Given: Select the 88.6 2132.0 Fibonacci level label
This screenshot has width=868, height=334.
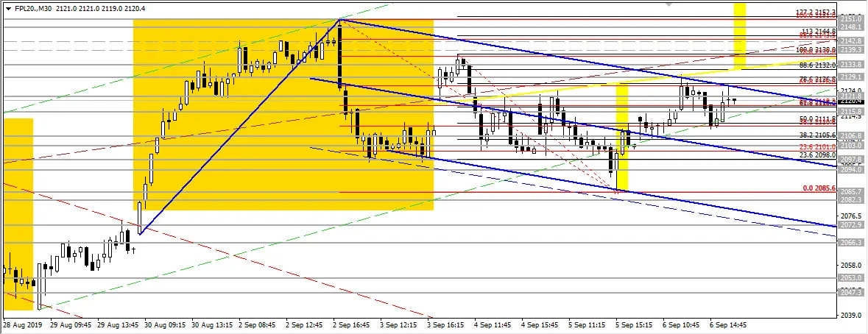Looking at the screenshot, I should click(816, 65).
